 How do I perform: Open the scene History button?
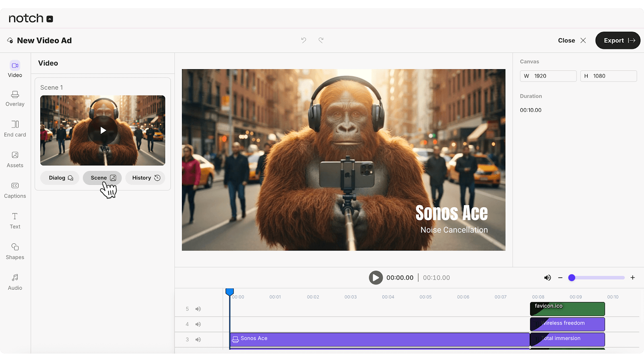145,178
